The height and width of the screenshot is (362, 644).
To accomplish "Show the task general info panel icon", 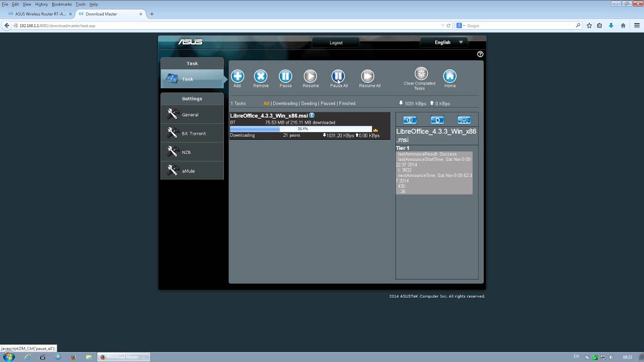I will pos(410,120).
